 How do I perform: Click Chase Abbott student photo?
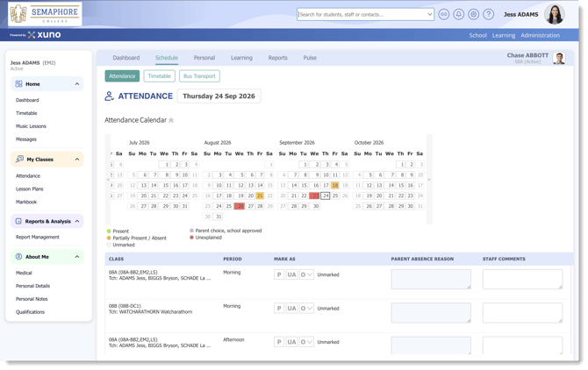[x=559, y=59]
